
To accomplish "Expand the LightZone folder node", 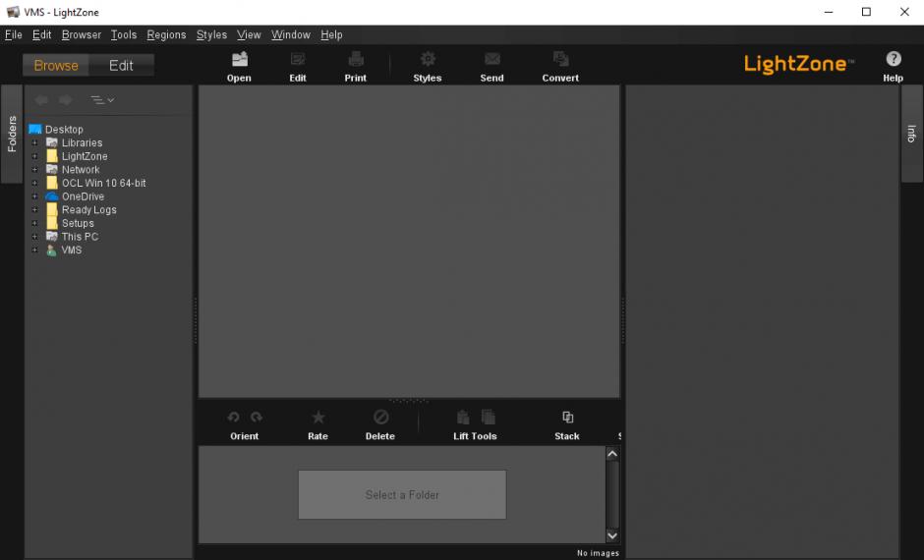I will [34, 156].
